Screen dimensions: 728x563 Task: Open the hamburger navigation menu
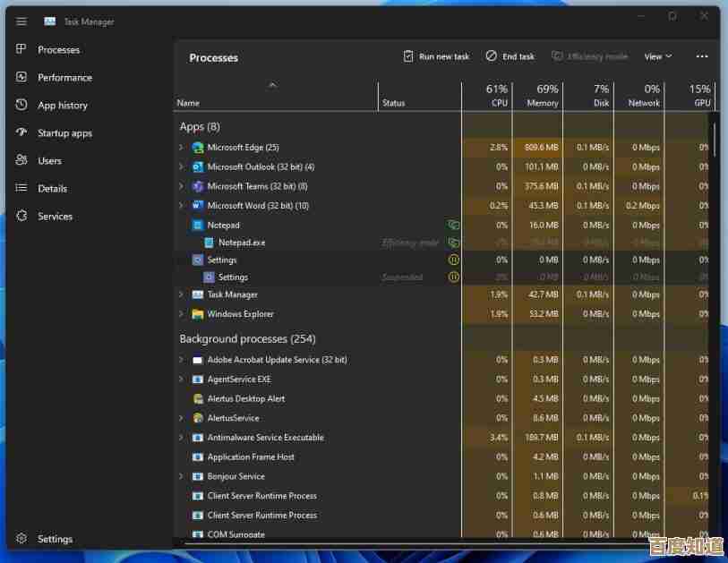21,21
